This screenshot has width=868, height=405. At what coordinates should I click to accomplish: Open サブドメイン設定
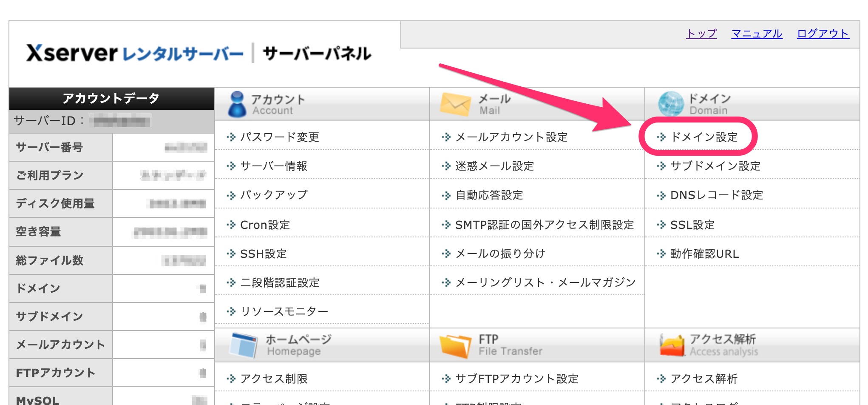click(x=715, y=166)
